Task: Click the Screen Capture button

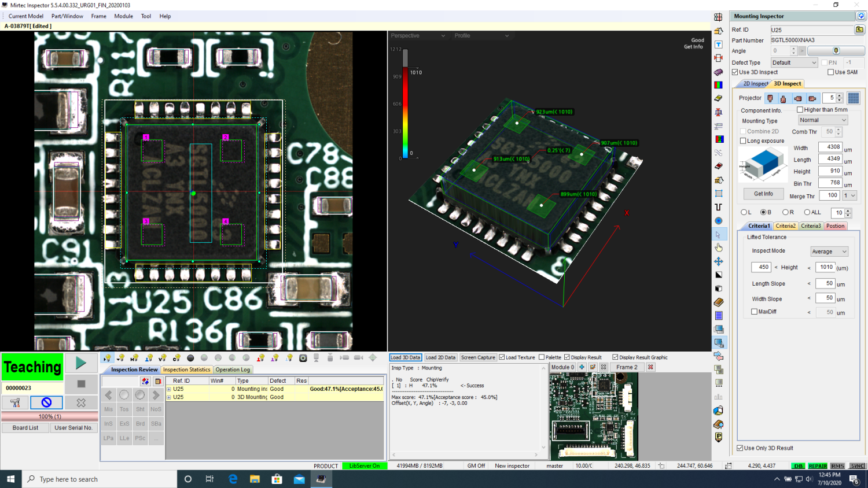Action: point(478,357)
